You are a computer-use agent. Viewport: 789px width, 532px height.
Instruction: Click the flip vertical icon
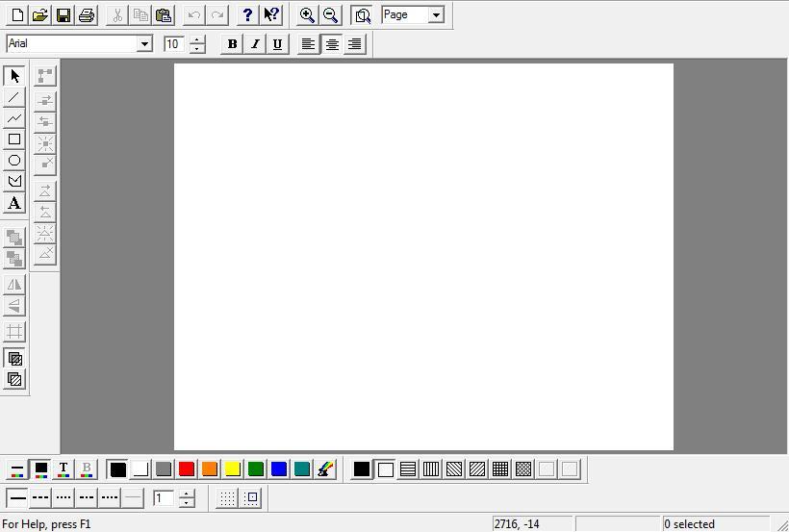(x=14, y=306)
